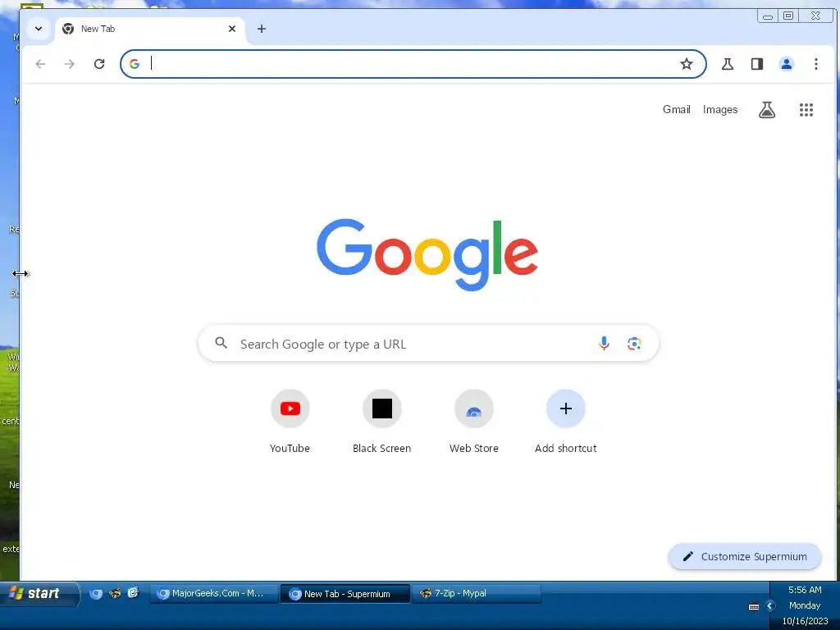Click the Google logo
This screenshot has width=840, height=630.
(427, 254)
